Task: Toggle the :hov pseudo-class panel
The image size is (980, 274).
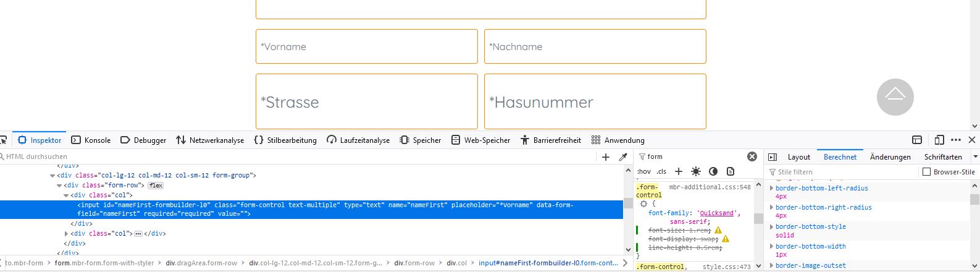Action: pyautogui.click(x=644, y=171)
